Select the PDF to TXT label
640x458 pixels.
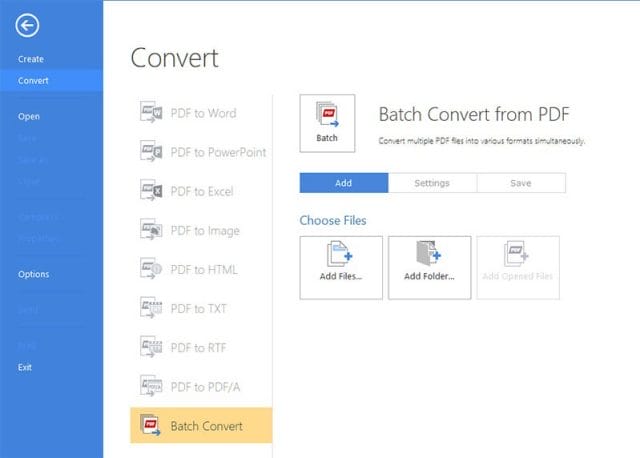coord(199,309)
